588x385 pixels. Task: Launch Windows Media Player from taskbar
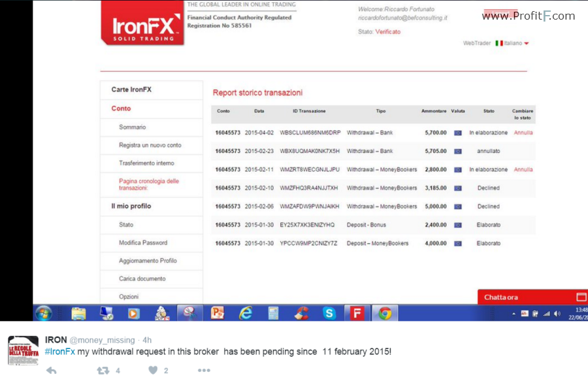133,313
